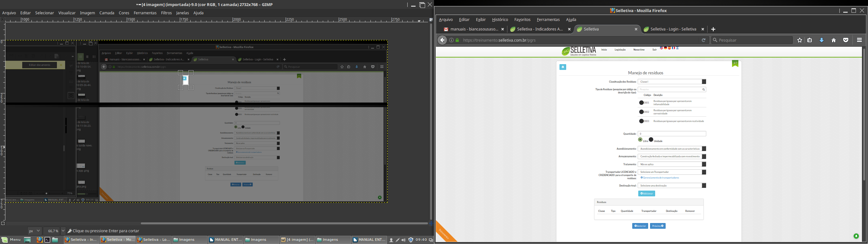The width and height of the screenshot is (868, 244).
Task: Select the Unidade radio button
Action: click(651, 139)
